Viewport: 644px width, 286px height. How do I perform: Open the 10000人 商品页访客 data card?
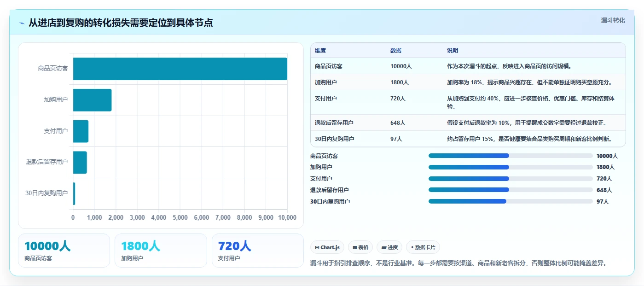click(64, 251)
